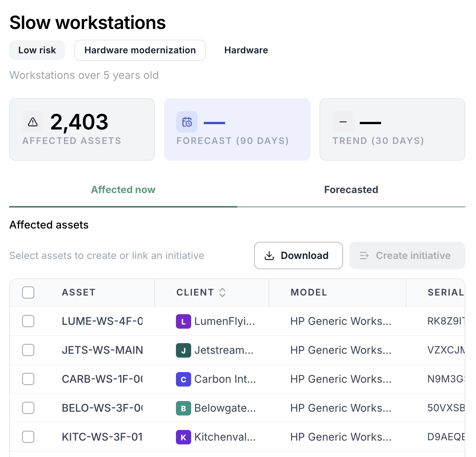Click serial number N9M3G
The height and width of the screenshot is (457, 476).
tap(446, 379)
